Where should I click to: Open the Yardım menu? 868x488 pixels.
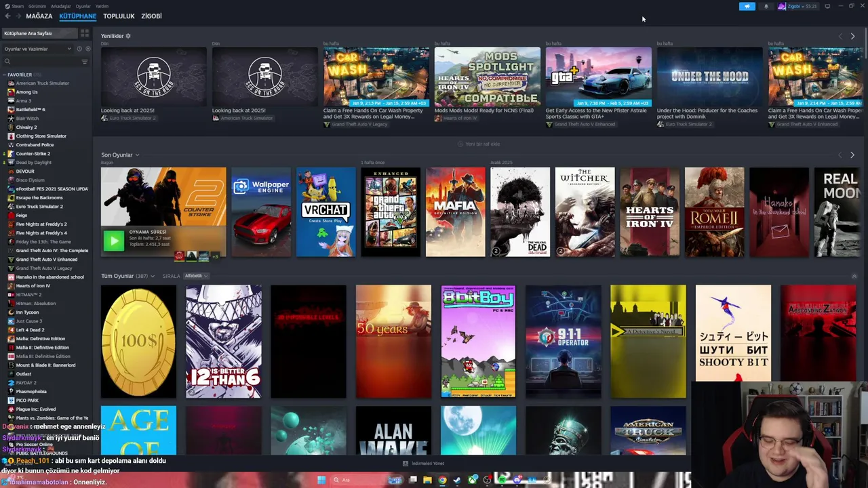pos(102,6)
